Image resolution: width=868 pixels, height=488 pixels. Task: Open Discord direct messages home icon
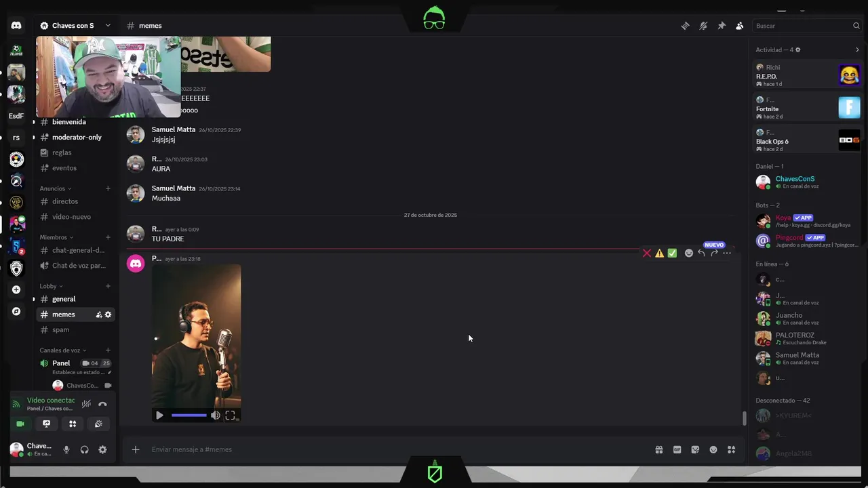16,26
